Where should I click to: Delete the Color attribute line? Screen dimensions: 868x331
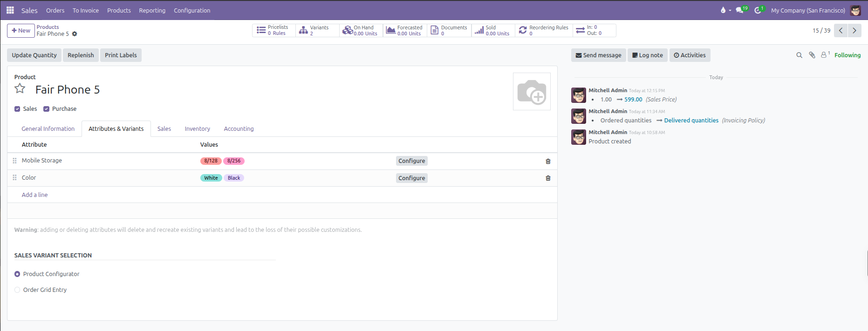click(548, 178)
